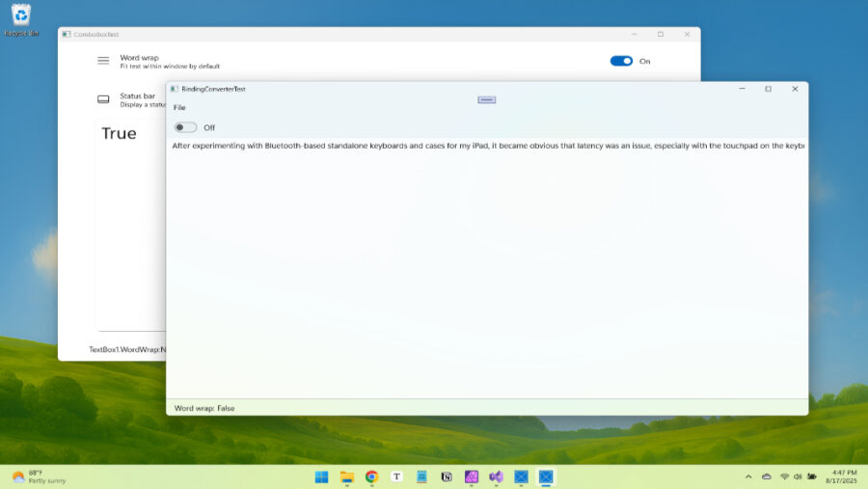The height and width of the screenshot is (489, 868).
Task: Close the ComboBoxTest window
Action: pyautogui.click(x=687, y=35)
